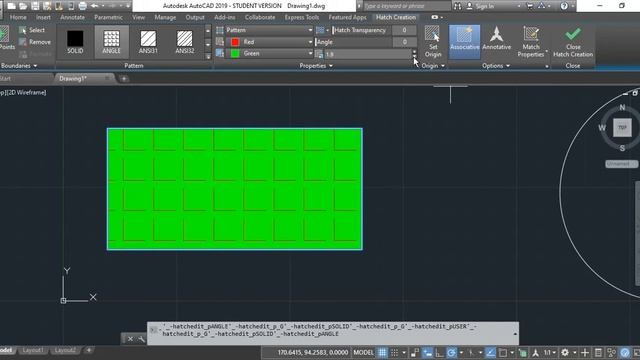
Task: Switch to the Parametric ribbon tab
Action: tap(108, 18)
